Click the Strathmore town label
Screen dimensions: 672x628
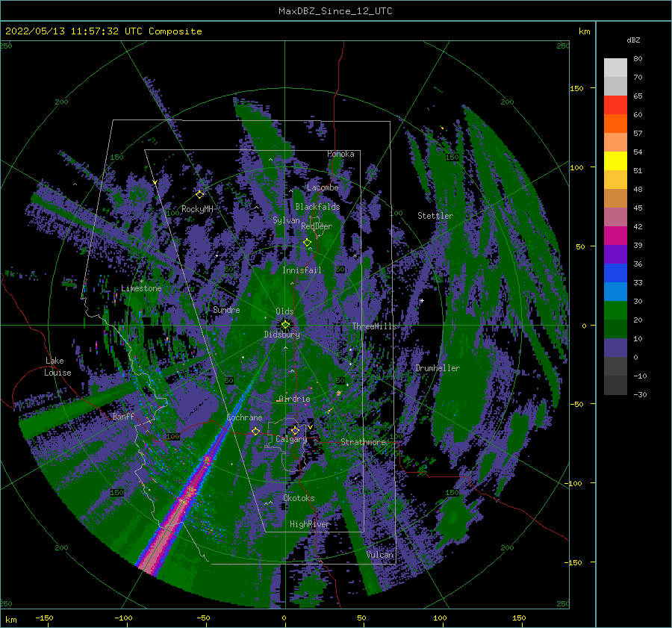coord(363,441)
